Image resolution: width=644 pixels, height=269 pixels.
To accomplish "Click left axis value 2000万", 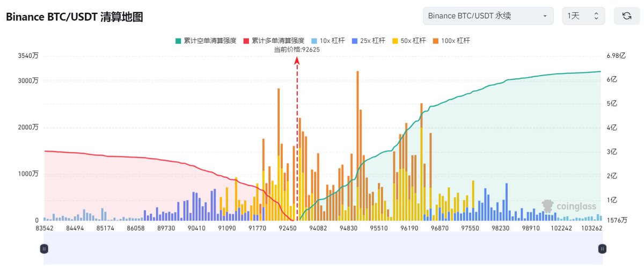I will coord(28,128).
